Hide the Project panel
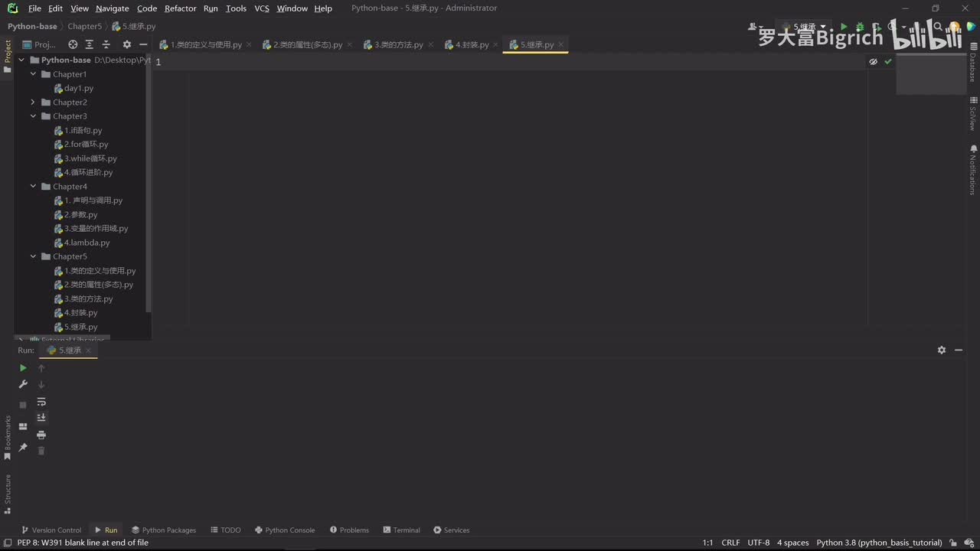The width and height of the screenshot is (980, 551). (x=143, y=44)
